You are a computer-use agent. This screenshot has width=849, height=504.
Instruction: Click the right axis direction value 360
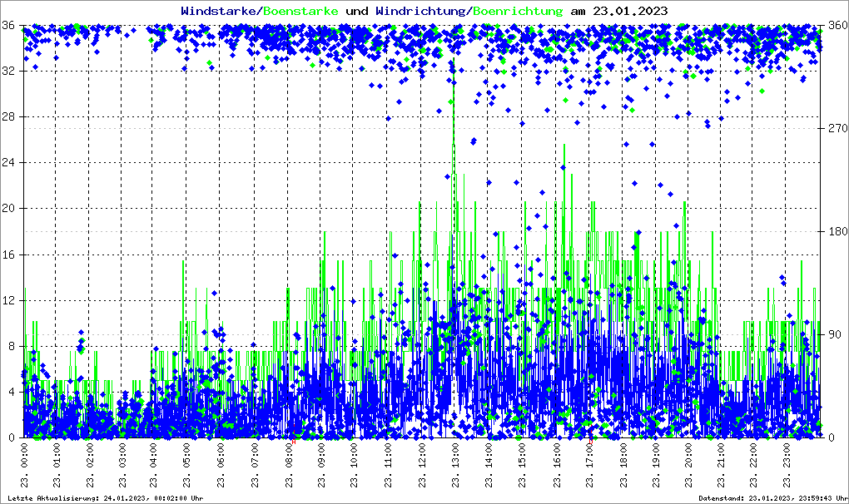tap(838, 26)
